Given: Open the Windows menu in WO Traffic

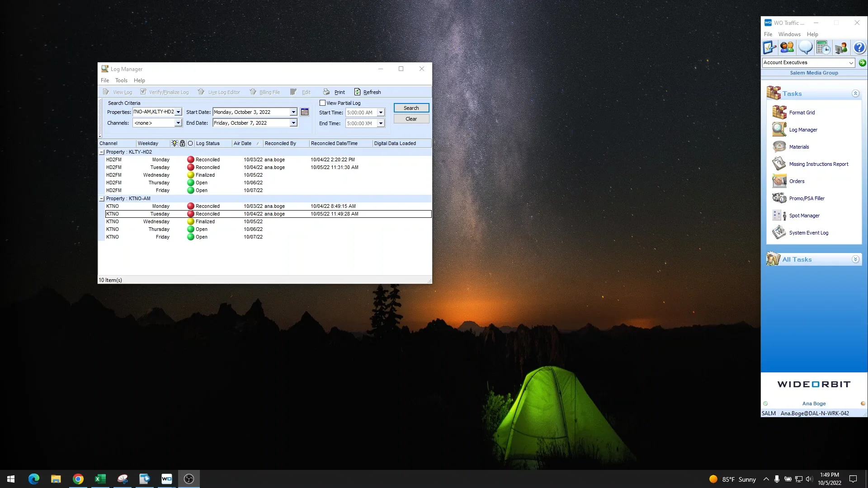Looking at the screenshot, I should pos(789,34).
